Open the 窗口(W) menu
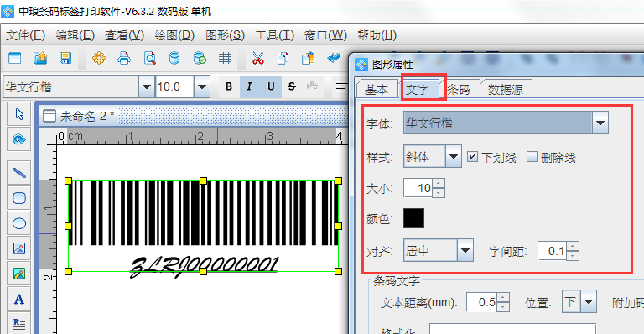 (x=325, y=35)
